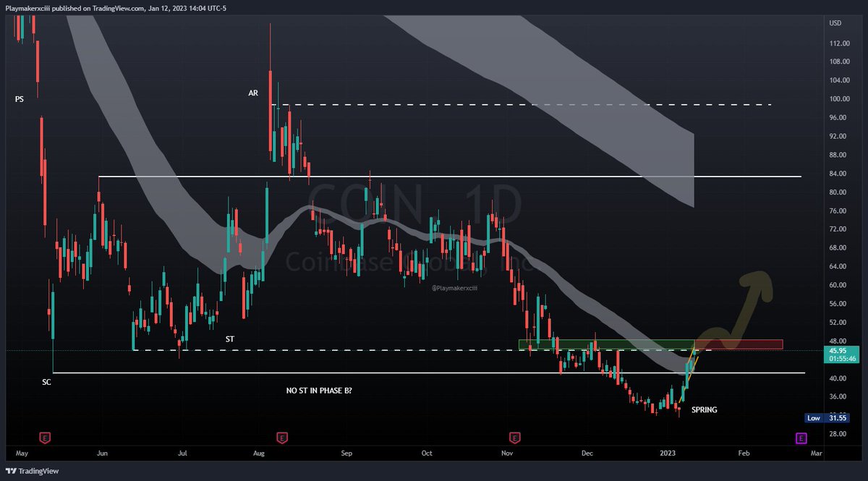This screenshot has height=481, width=868.
Task: Click the Aug label on time axis
Action: point(260,454)
